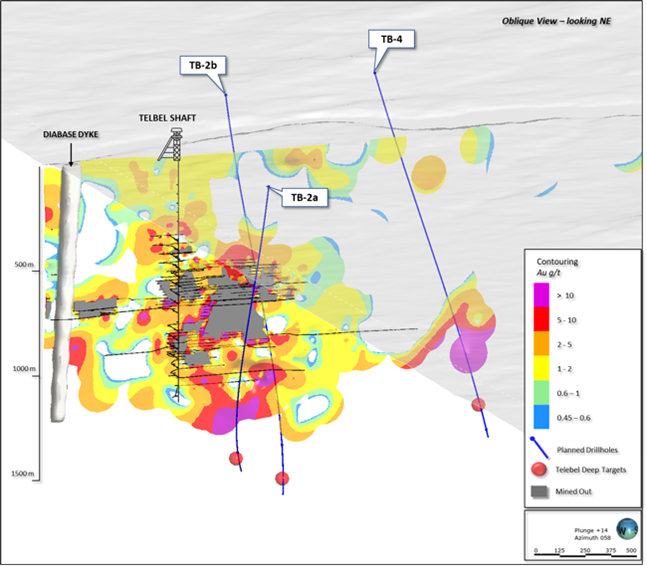Screen dimensions: 647x566
Task: Click the green 0.6 – 1 legend swatch
Action: coord(541,392)
